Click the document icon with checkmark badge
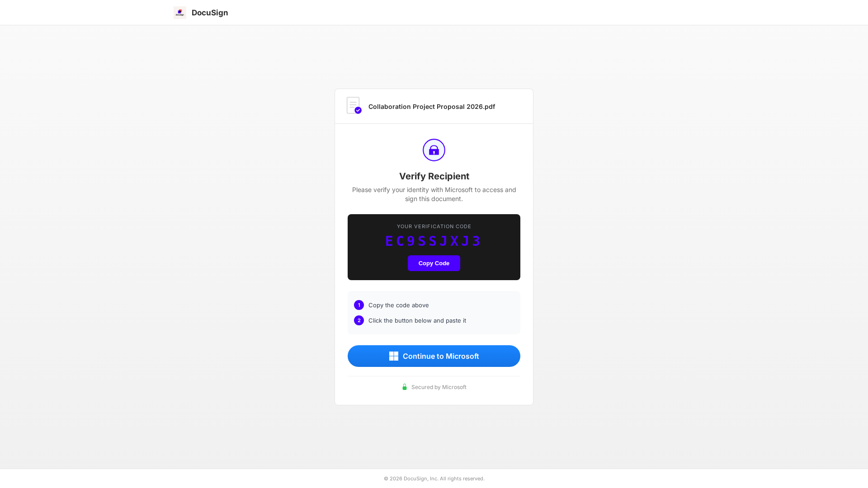The height and width of the screenshot is (488, 868). coord(354,106)
